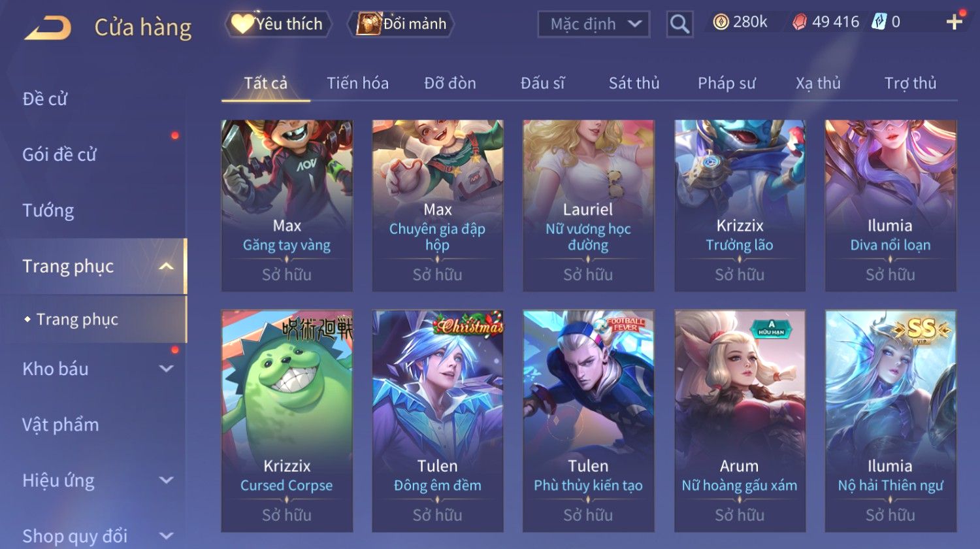Open the search magnifier icon
The width and height of the screenshot is (980, 549).
tap(679, 24)
